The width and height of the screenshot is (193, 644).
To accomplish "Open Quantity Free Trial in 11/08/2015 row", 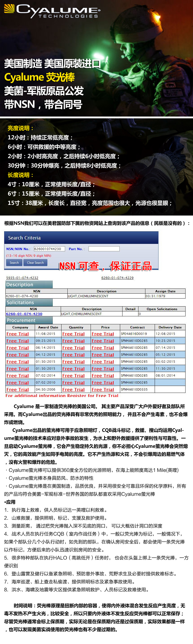I will coord(73,334).
